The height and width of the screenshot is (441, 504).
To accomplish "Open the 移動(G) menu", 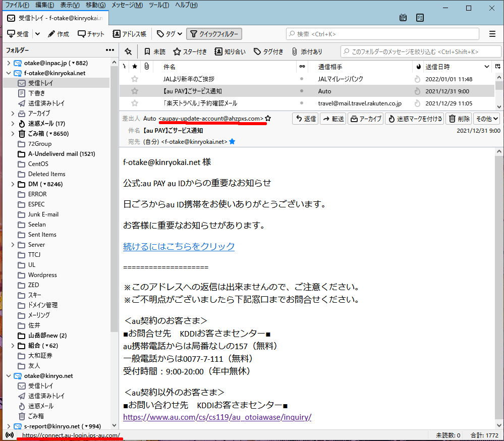I will pyautogui.click(x=96, y=5).
